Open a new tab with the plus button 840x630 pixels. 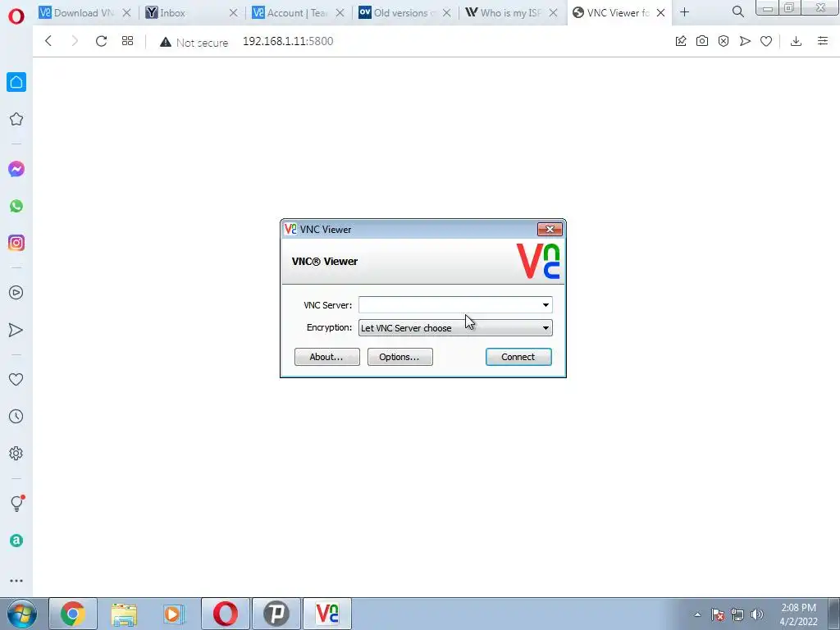pos(685,11)
